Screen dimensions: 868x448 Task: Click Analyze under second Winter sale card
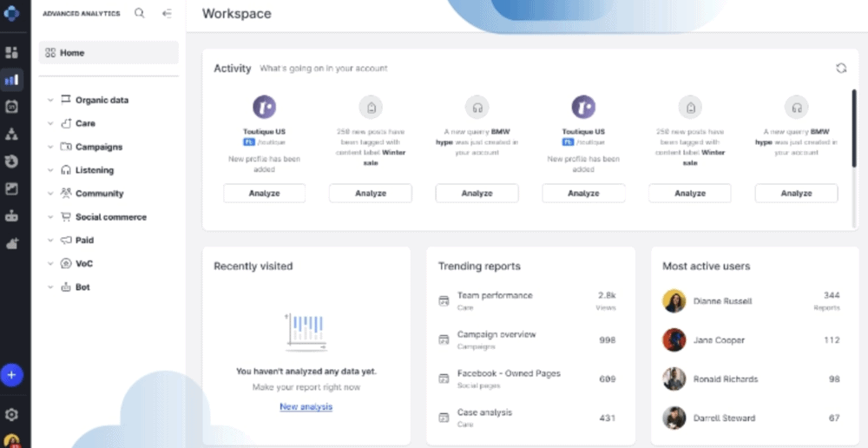690,194
